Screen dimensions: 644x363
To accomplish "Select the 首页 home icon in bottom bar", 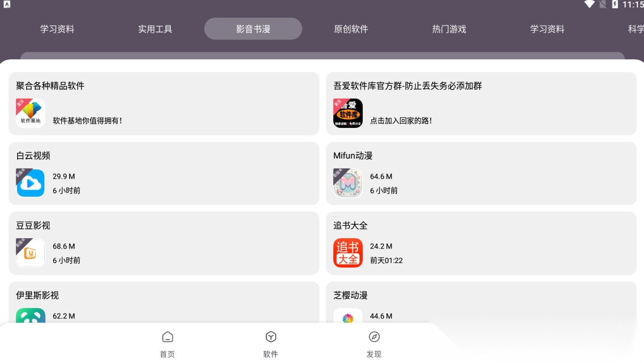I will [167, 337].
